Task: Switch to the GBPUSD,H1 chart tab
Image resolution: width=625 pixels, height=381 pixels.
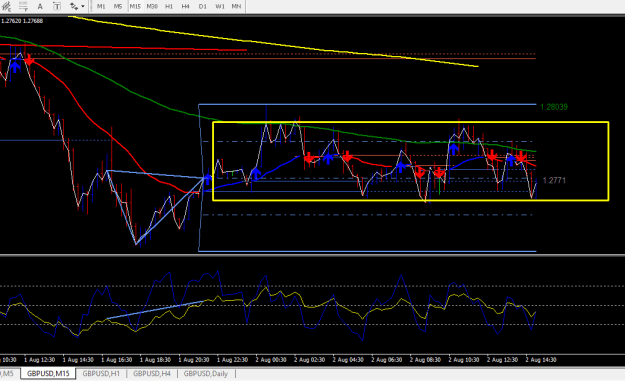Action: pyautogui.click(x=101, y=374)
